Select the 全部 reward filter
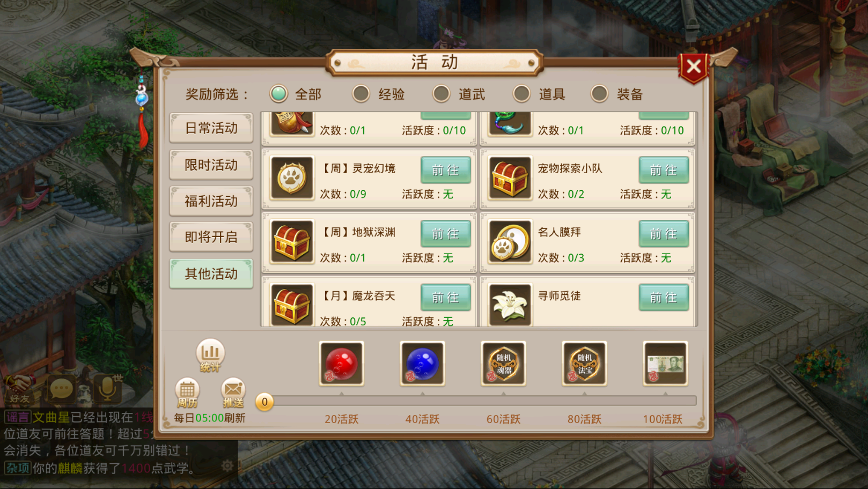The width and height of the screenshot is (868, 489). (x=295, y=94)
